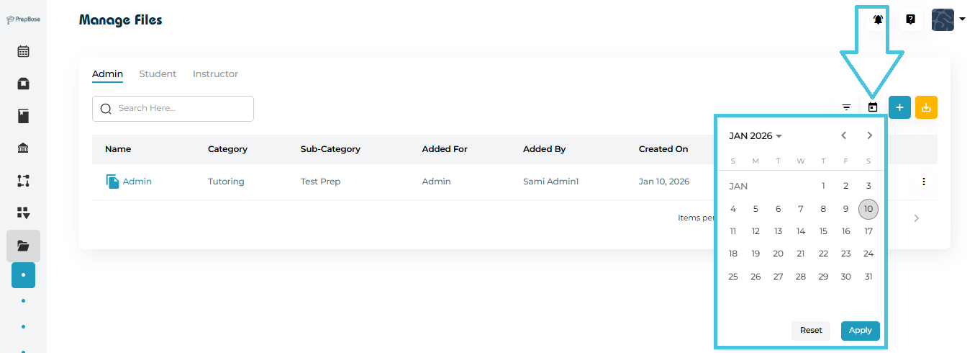Open the Admin file link
Image resolution: width=980 pixels, height=353 pixels.
click(x=137, y=182)
